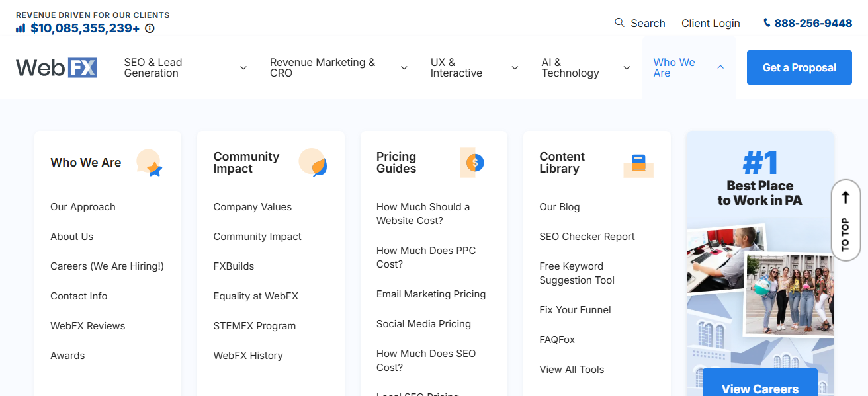
Task: Click the revenue info circle icon
Action: point(150,28)
